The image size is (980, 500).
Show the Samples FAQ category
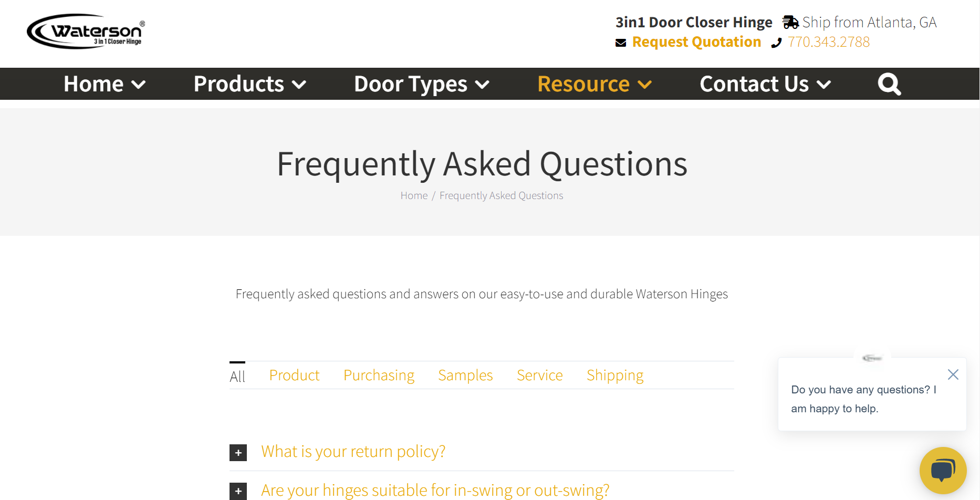(465, 375)
